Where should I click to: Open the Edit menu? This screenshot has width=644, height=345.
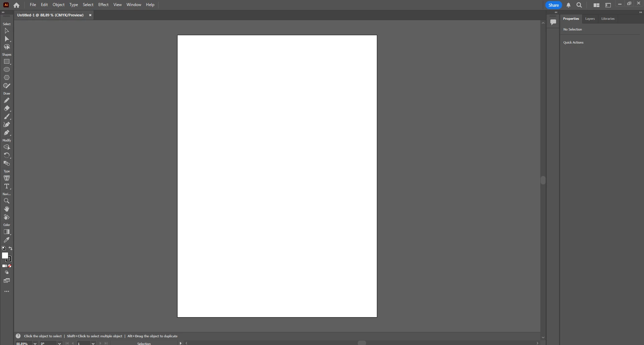pyautogui.click(x=44, y=5)
